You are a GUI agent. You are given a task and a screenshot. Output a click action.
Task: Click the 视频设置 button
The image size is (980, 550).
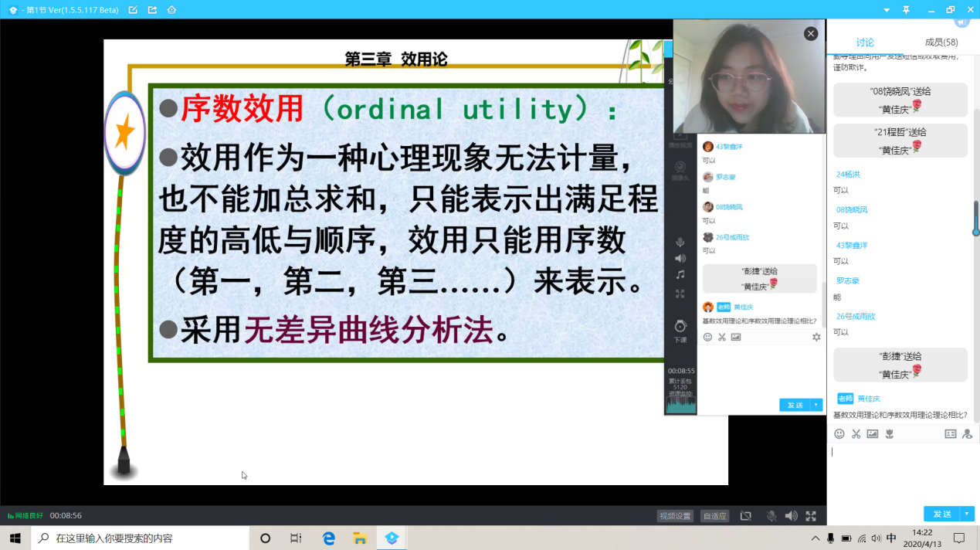point(675,516)
